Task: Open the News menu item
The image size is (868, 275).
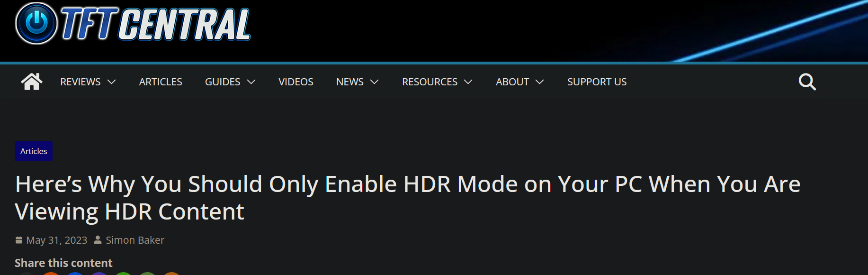Action: tap(350, 82)
